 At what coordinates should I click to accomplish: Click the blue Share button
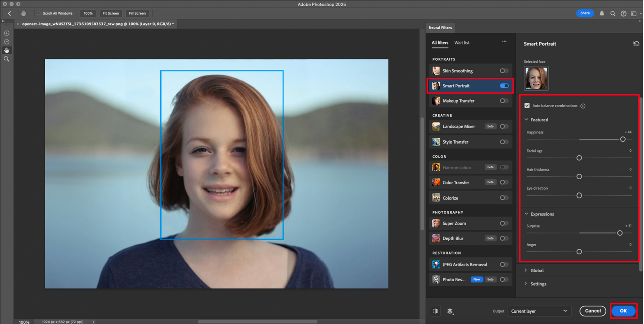[x=585, y=13]
